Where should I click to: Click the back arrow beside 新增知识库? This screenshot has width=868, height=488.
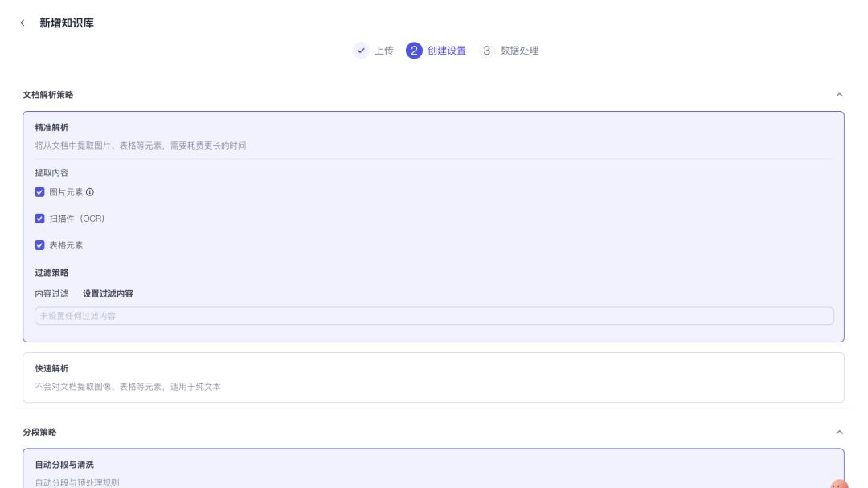coord(23,23)
